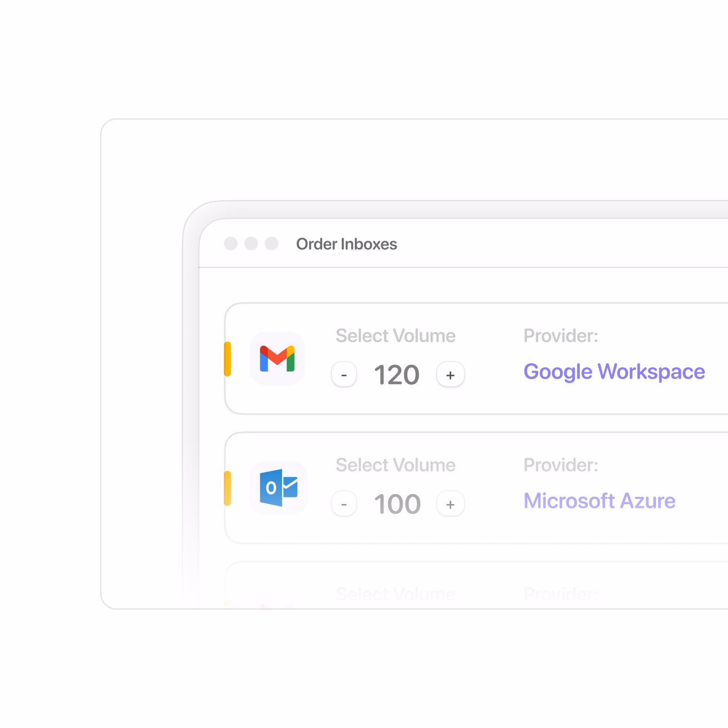Click the Provider label above Google Workspace
Viewport: 728px width, 728px height.
(x=561, y=336)
